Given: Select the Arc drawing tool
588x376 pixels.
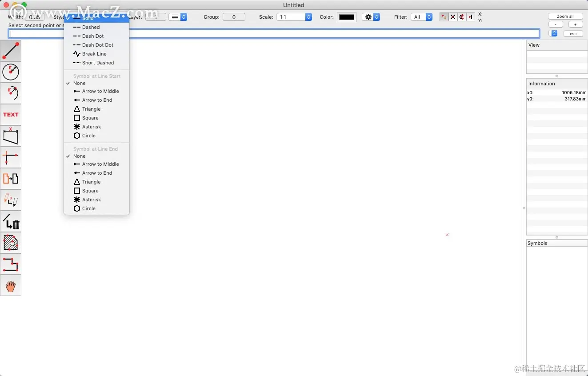Looking at the screenshot, I should coord(11,93).
